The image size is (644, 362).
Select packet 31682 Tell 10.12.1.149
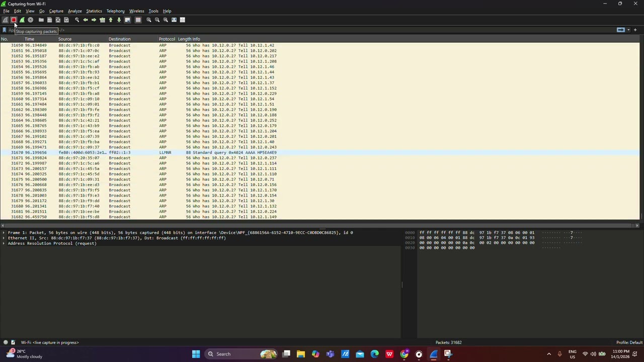pos(320,217)
